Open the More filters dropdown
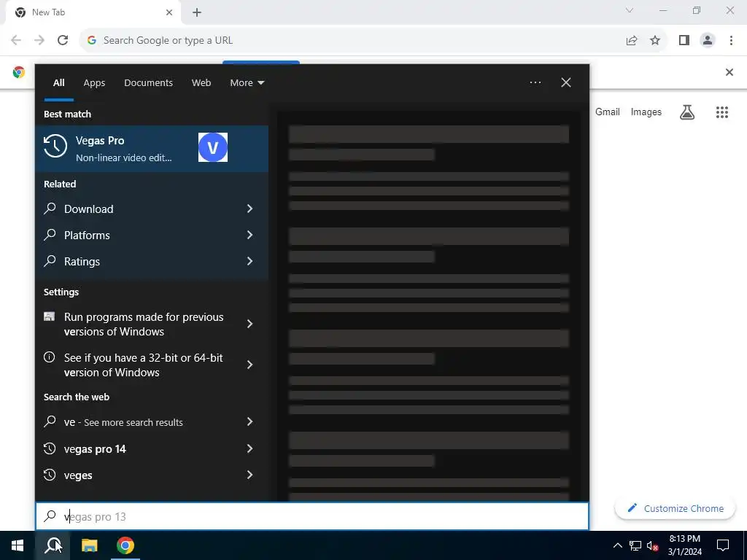This screenshot has width=747, height=560. pyautogui.click(x=247, y=83)
